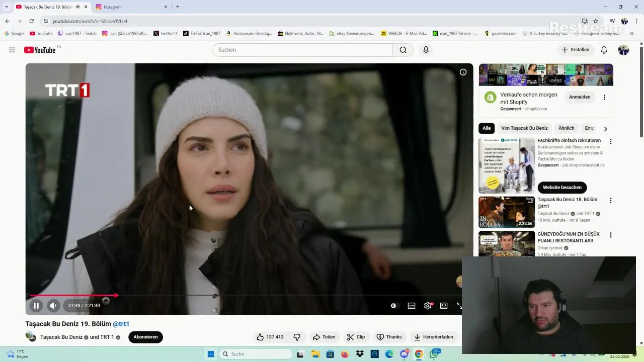The width and height of the screenshot is (644, 362).
Task: Send Thanks via the Thanks button
Action: point(389,337)
